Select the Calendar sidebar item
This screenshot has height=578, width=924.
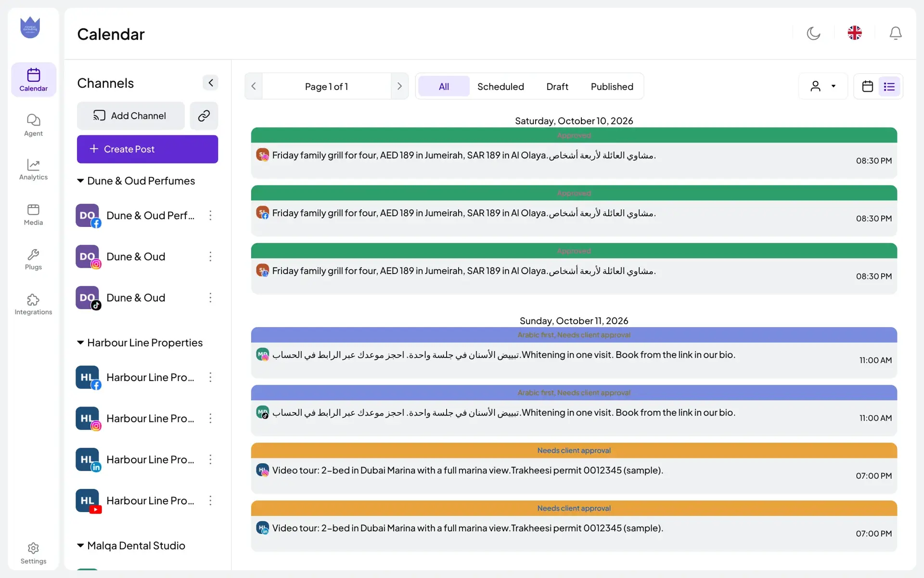(33, 79)
